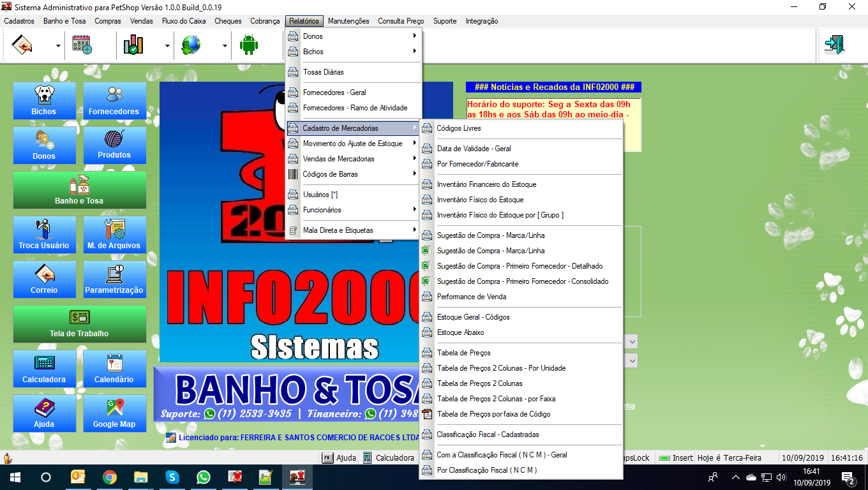Open WhatsApp from the taskbar
The image size is (868, 490).
(x=203, y=477)
